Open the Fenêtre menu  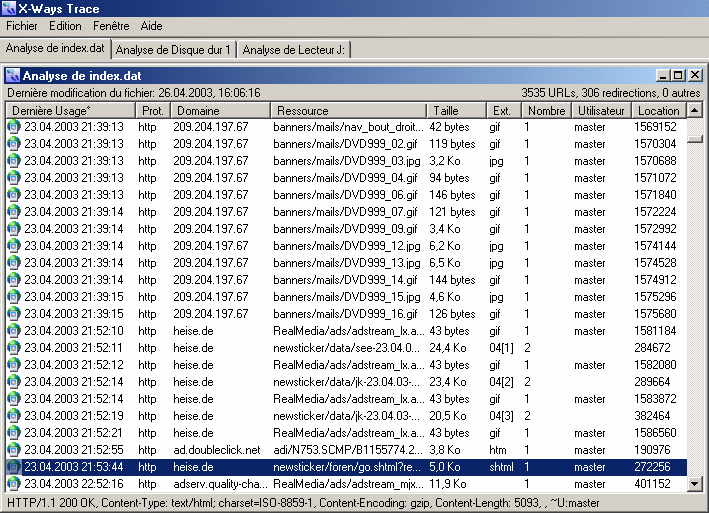tap(110, 26)
